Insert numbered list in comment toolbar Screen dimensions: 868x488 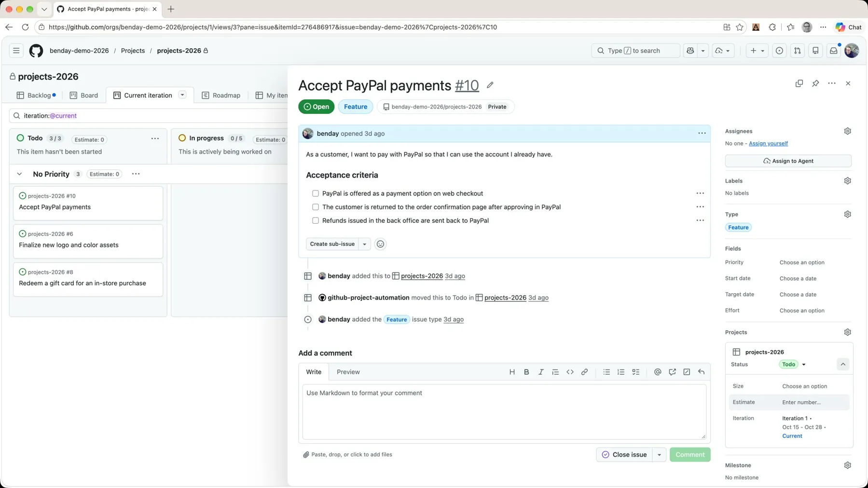pyautogui.click(x=621, y=372)
